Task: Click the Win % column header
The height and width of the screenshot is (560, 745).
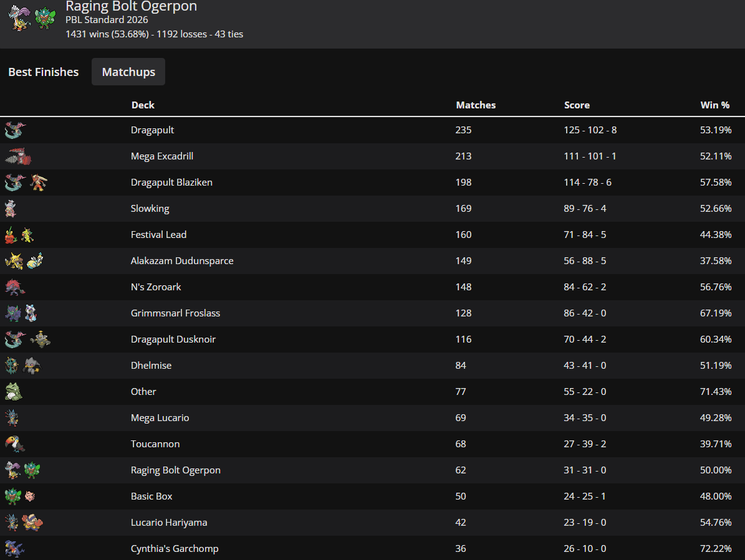Action: click(x=714, y=105)
